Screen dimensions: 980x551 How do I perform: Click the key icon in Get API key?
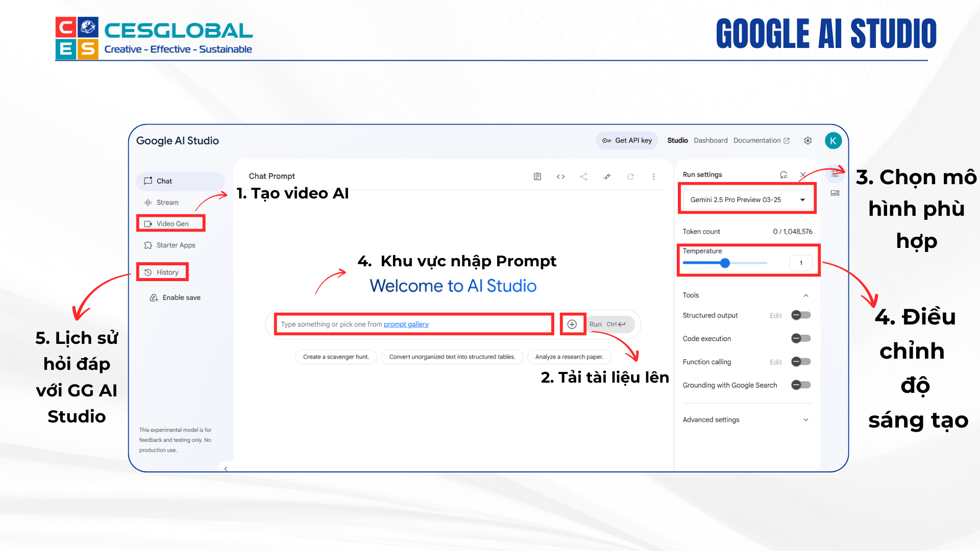pyautogui.click(x=606, y=141)
